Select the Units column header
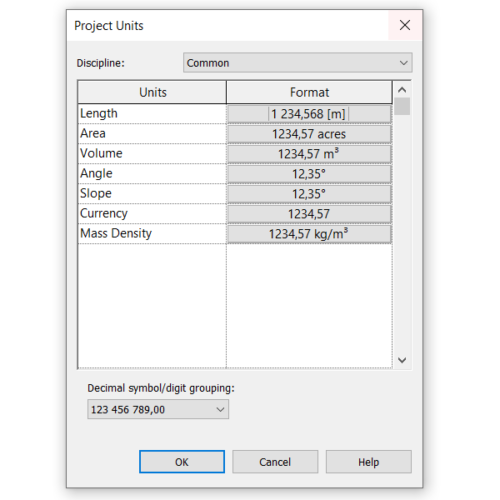 coord(152,92)
